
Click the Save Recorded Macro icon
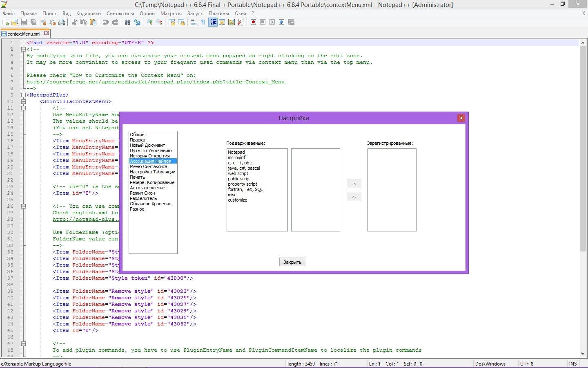[x=291, y=22]
